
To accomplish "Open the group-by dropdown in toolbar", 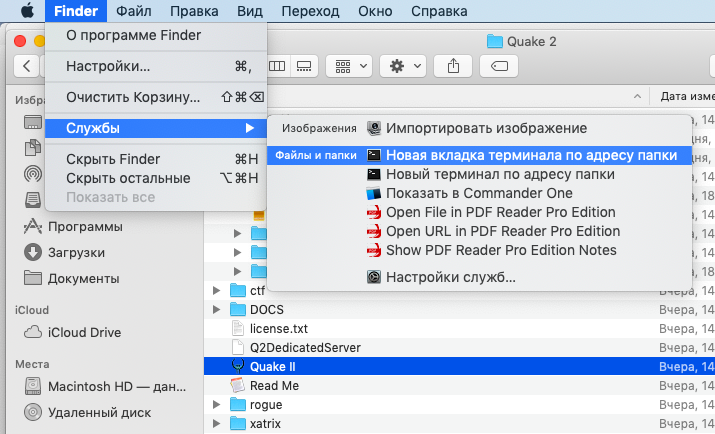I will tap(349, 66).
